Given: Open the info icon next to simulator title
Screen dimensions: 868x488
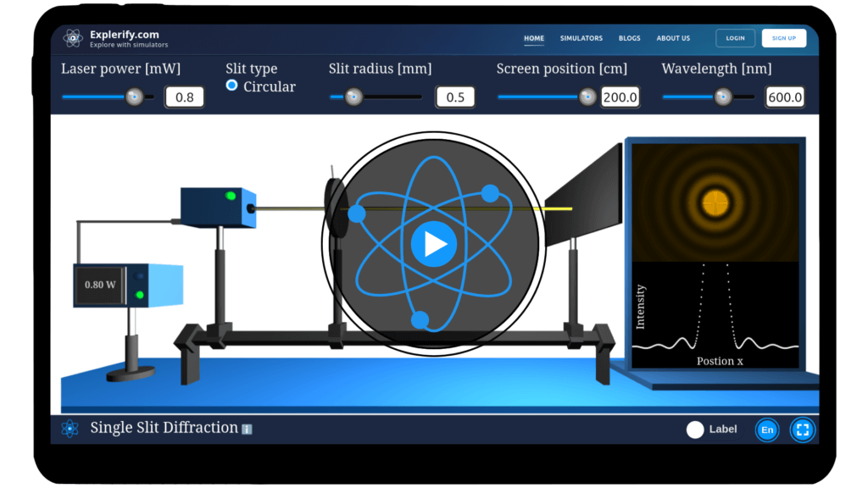Looking at the screenshot, I should coord(246,429).
